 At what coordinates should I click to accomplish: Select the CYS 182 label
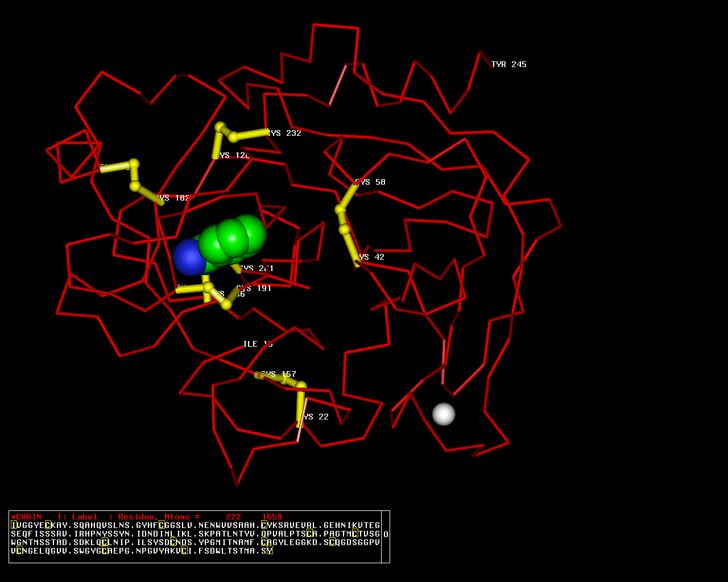(173, 198)
